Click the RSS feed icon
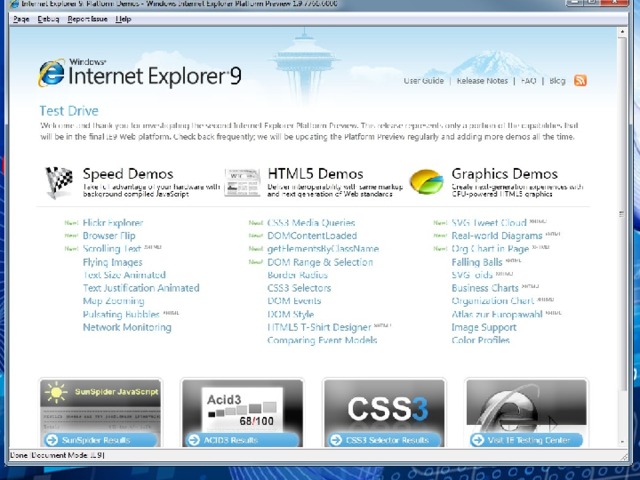Viewport: 640px width, 480px height. pos(580,80)
